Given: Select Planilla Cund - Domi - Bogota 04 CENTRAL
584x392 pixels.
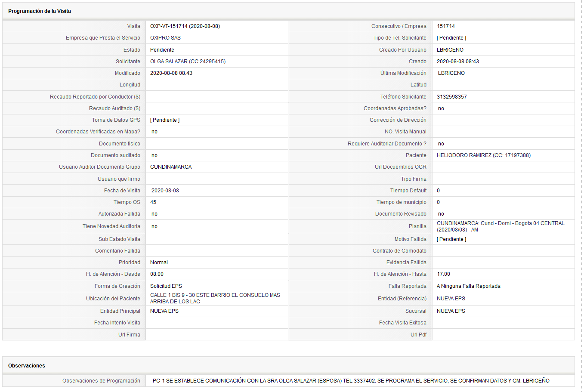Looking at the screenshot, I should tap(501, 226).
